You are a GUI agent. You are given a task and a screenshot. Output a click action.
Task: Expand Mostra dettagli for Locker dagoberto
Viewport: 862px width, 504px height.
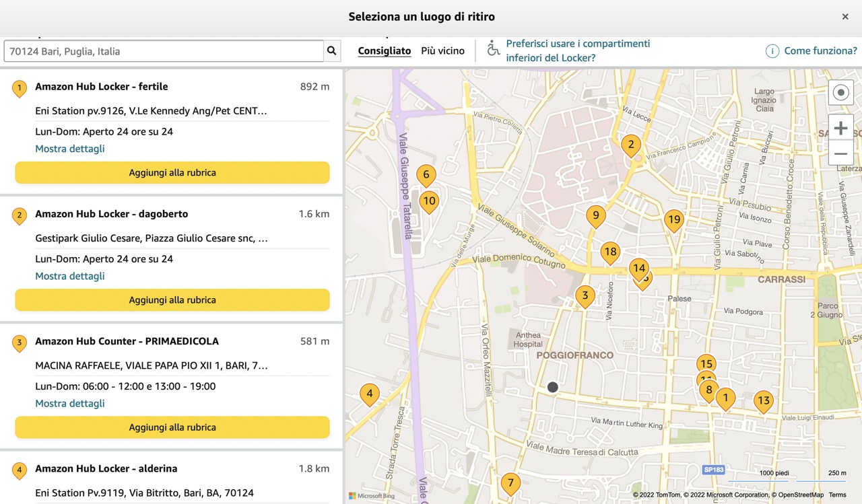point(69,276)
